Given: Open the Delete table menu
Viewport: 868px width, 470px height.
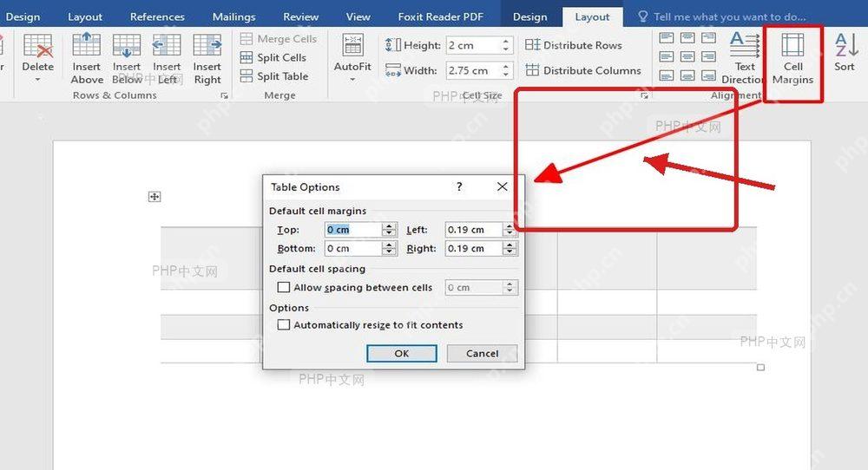Looking at the screenshot, I should 37,58.
